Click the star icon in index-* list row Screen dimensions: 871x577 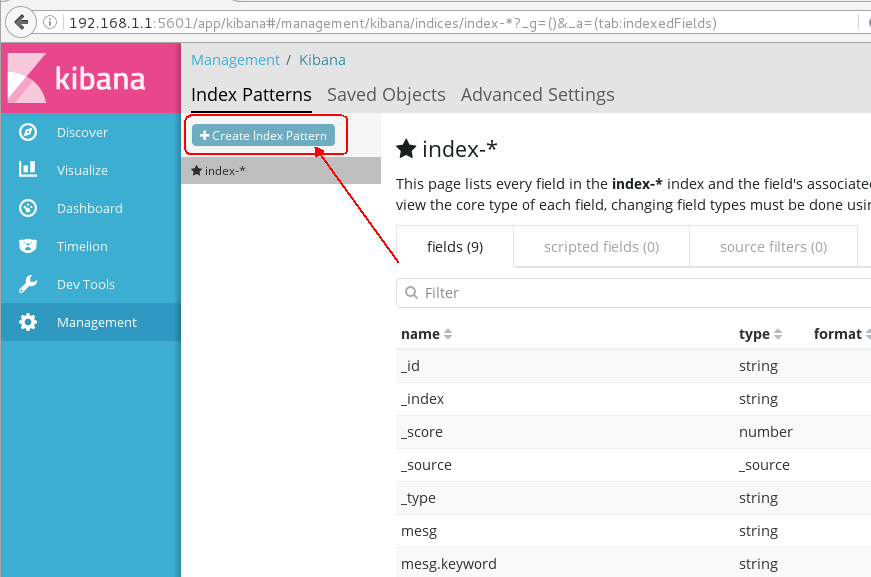coord(196,170)
